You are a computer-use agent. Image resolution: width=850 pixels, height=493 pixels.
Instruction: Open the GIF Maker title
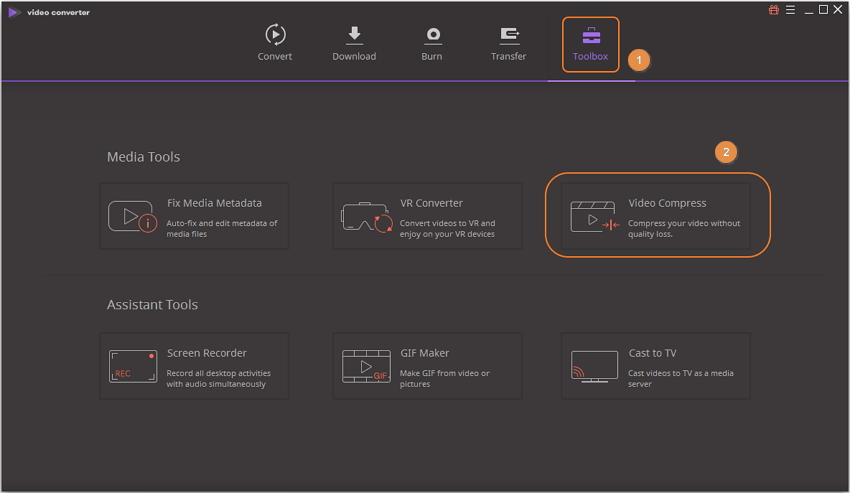424,353
